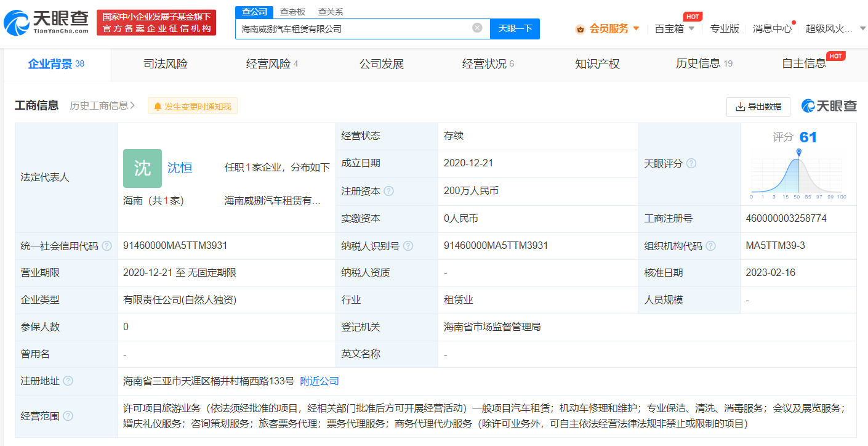Click the bell icon on 发生变更时通知我
The image size is (868, 446).
[x=156, y=106]
